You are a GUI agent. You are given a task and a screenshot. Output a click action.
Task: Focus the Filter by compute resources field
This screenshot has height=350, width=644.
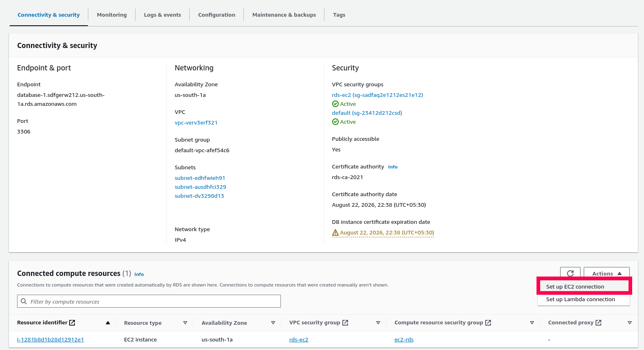155,302
